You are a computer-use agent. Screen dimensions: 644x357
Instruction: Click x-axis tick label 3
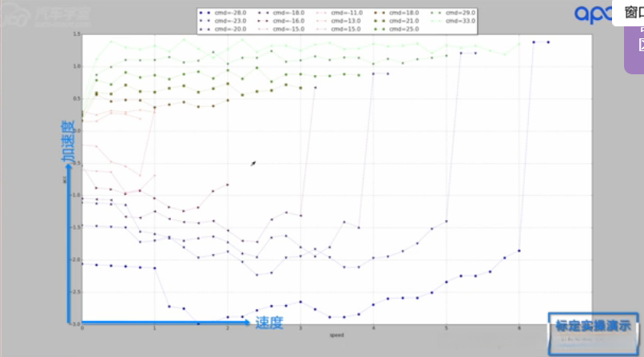coord(300,328)
